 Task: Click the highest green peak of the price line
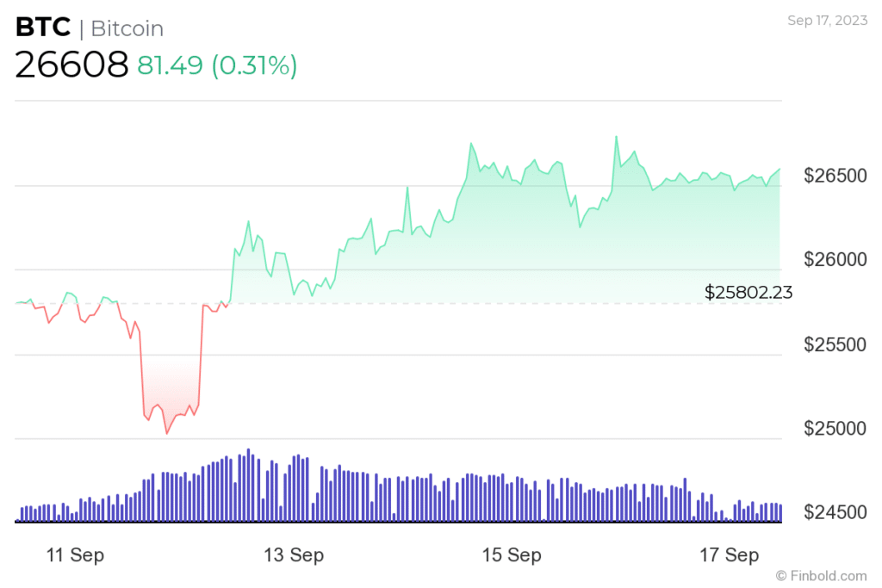616,137
